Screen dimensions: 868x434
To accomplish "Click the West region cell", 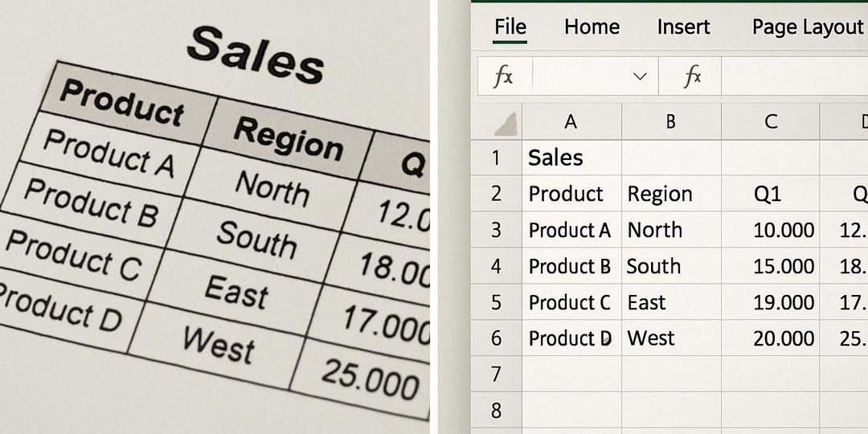I will (651, 338).
